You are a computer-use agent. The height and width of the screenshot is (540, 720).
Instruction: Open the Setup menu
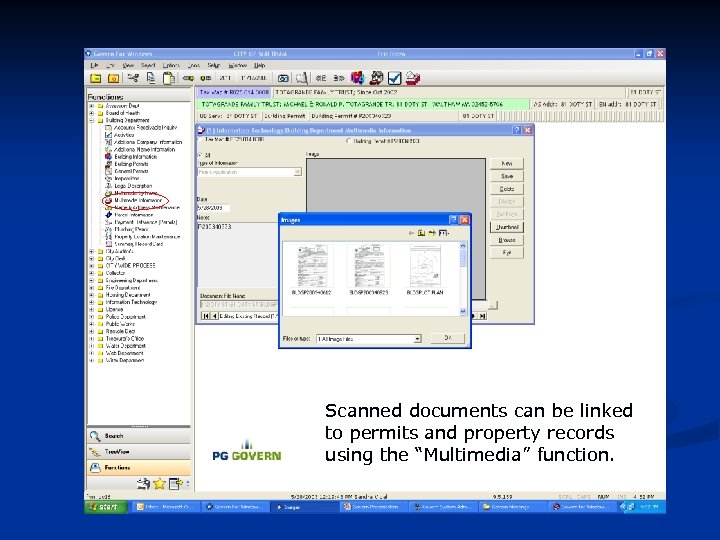[214, 66]
